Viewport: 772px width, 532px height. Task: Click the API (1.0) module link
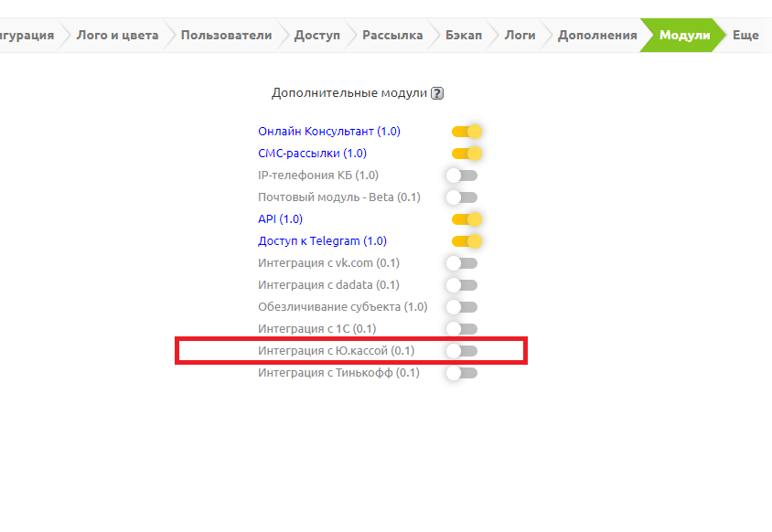pos(280,219)
